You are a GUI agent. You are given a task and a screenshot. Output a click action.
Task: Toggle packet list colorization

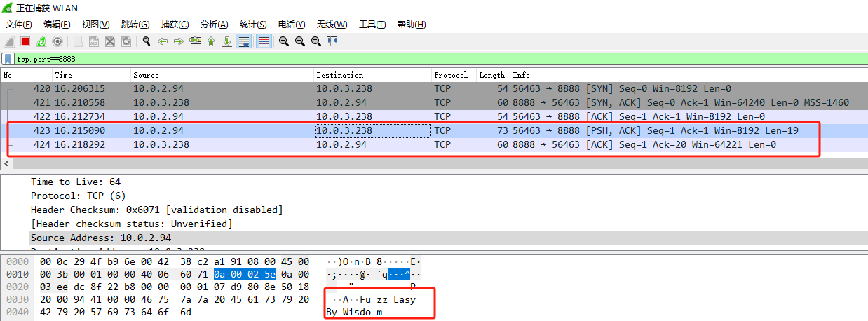264,41
